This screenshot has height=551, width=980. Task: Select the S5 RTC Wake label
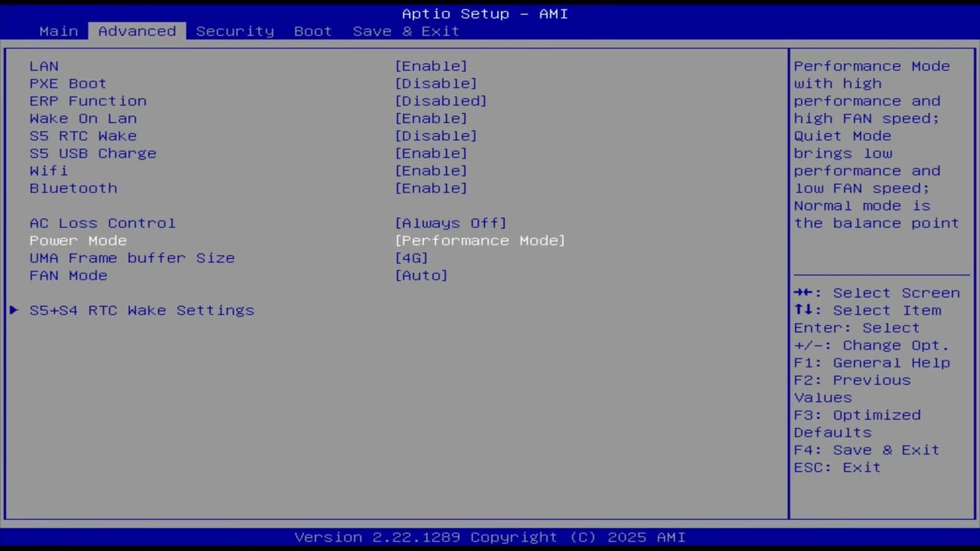83,136
